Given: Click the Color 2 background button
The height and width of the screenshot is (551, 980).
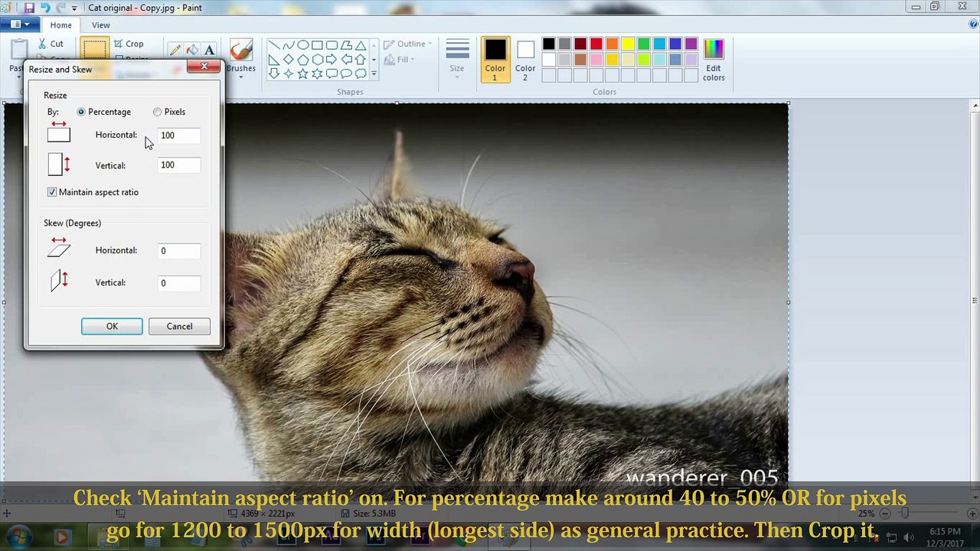Looking at the screenshot, I should pyautogui.click(x=525, y=60).
